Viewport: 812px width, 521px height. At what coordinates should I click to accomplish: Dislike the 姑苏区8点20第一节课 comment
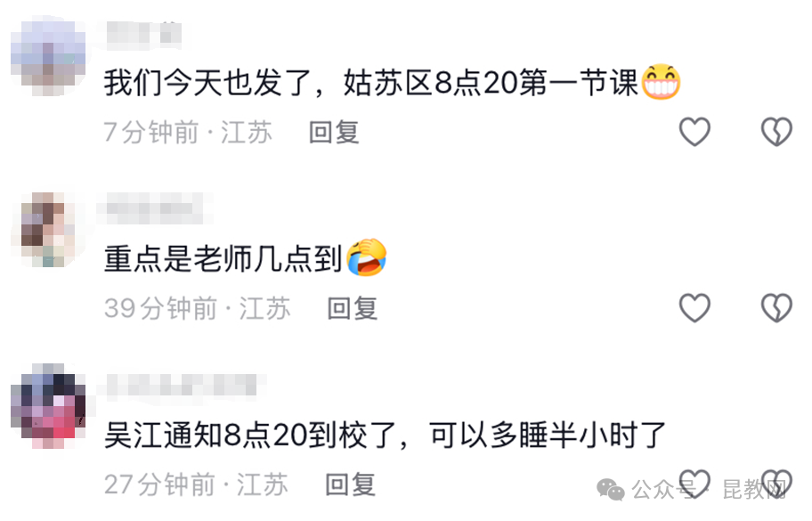coord(776,132)
